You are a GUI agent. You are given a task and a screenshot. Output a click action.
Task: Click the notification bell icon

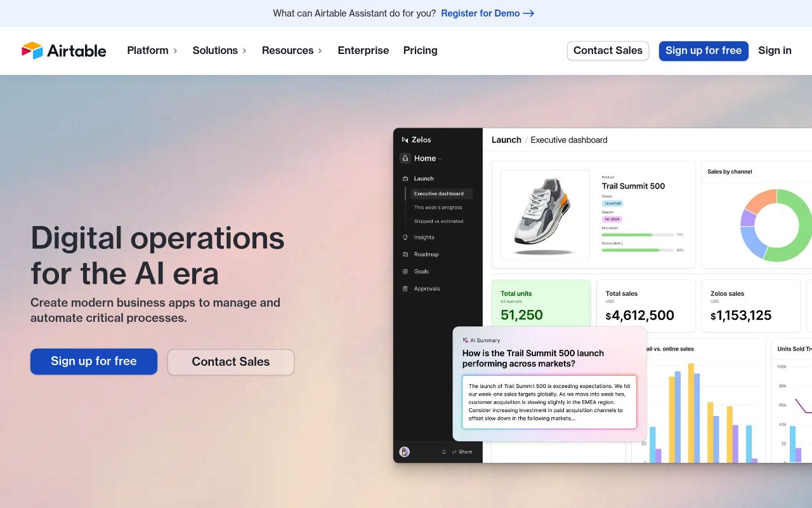coord(444,452)
